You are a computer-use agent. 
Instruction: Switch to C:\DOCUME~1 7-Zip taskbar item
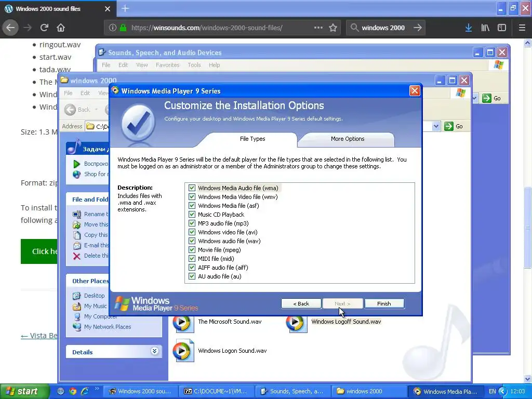pos(216,391)
